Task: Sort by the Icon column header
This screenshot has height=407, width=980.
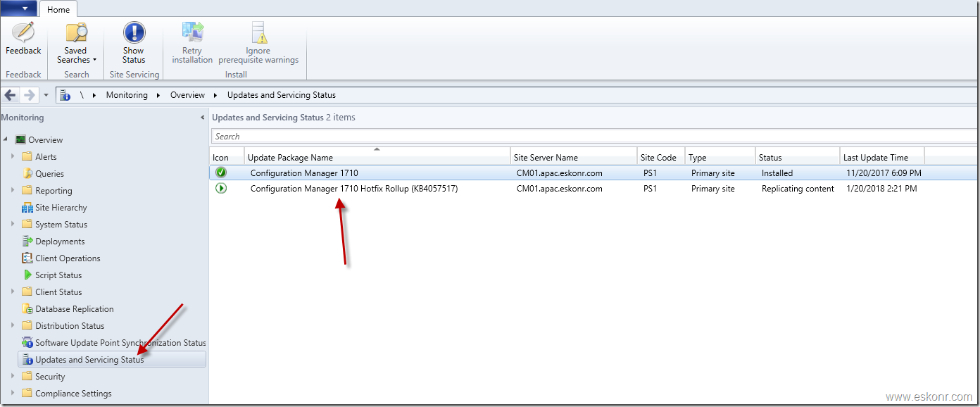Action: point(227,157)
